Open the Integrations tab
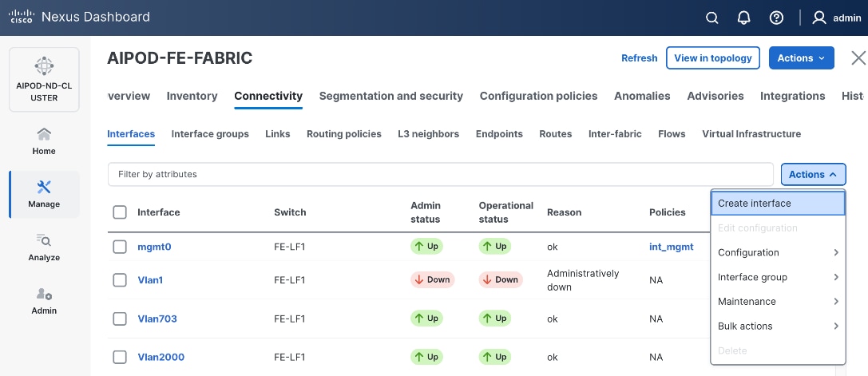 (793, 96)
